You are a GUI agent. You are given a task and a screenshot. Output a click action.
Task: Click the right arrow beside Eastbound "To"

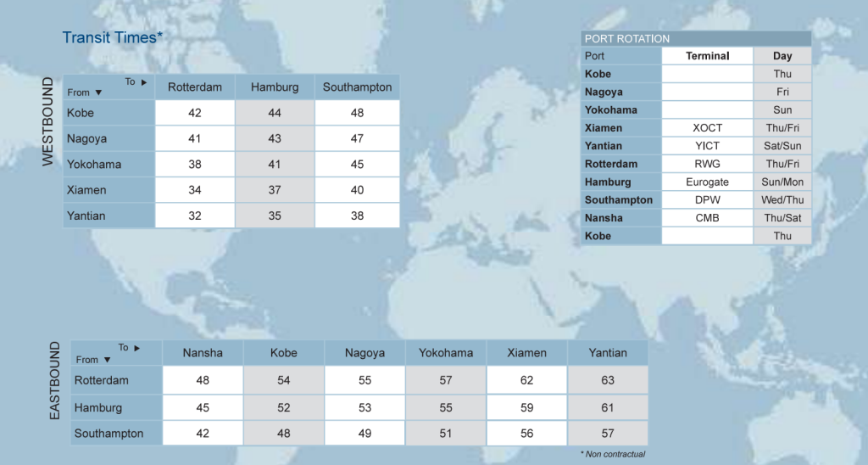pyautogui.click(x=137, y=348)
